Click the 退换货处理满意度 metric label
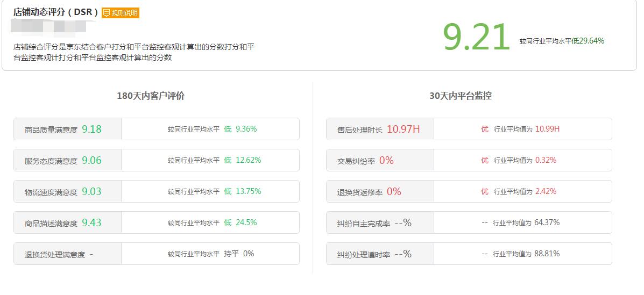This screenshot has height=295, width=644. point(55,255)
